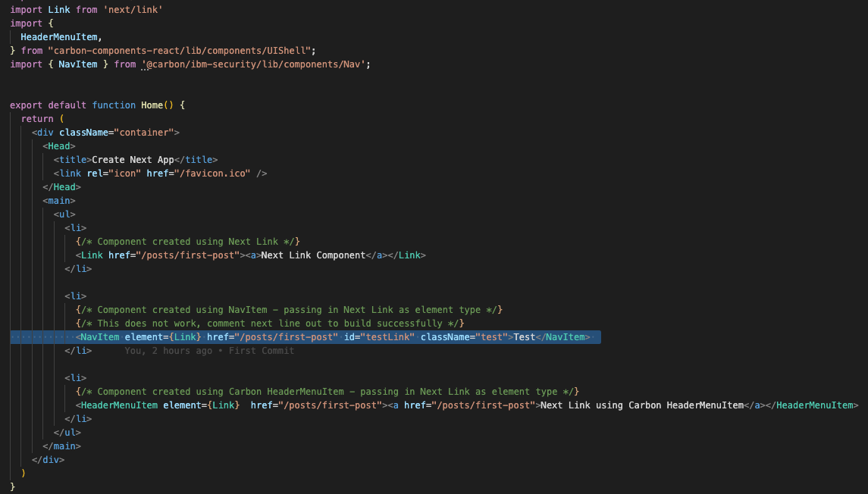This screenshot has height=494, width=868.
Task: Click className="test" attribute on NavItem
Action: [465, 337]
